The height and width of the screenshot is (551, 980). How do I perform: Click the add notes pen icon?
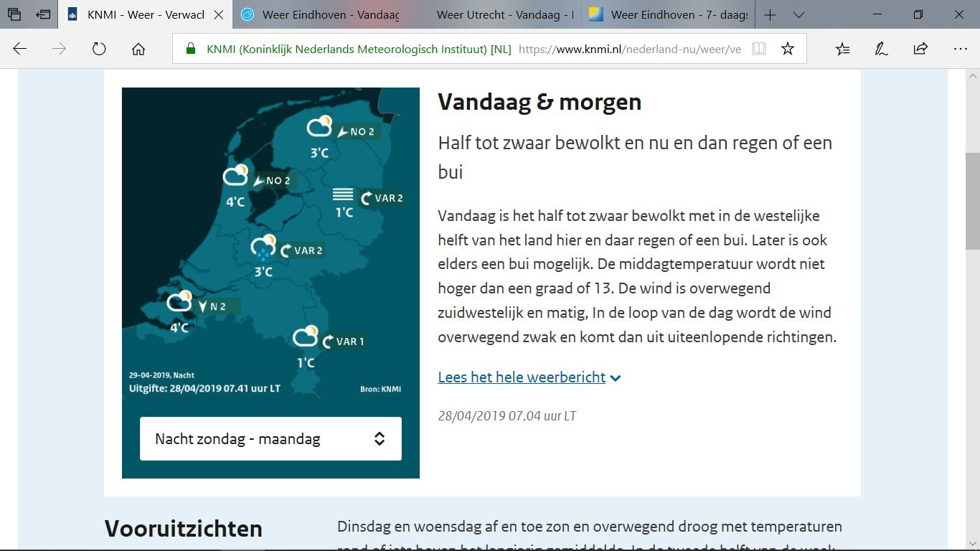click(881, 49)
